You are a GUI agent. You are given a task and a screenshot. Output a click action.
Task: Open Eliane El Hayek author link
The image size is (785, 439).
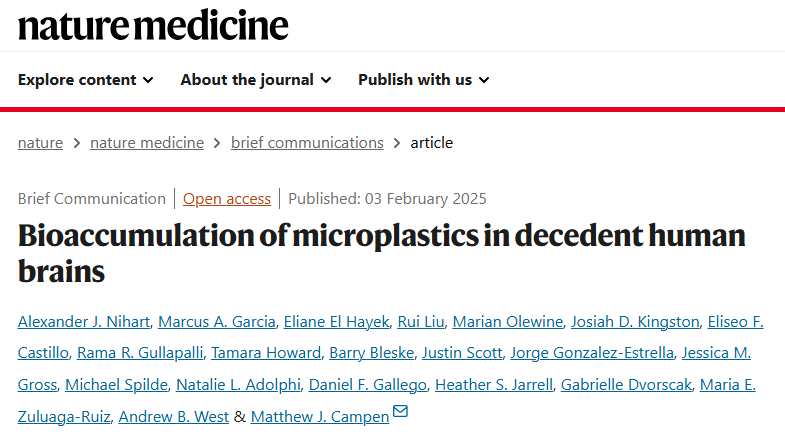coord(336,321)
